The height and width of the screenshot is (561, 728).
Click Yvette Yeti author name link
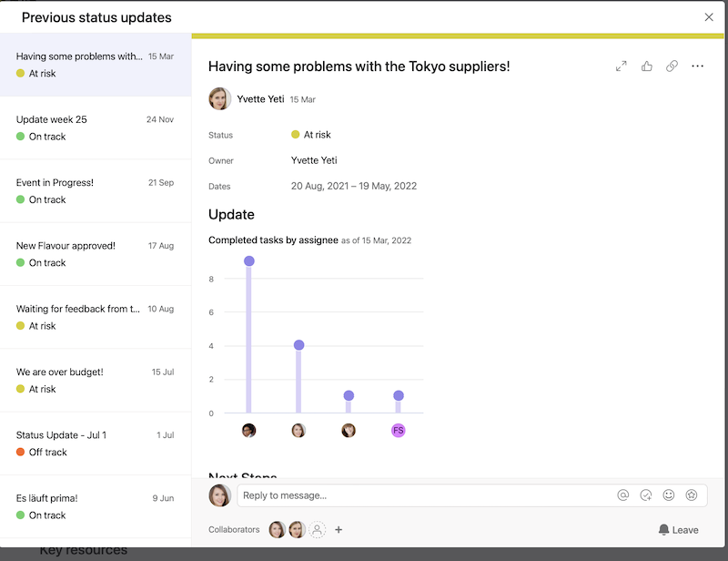tap(260, 99)
